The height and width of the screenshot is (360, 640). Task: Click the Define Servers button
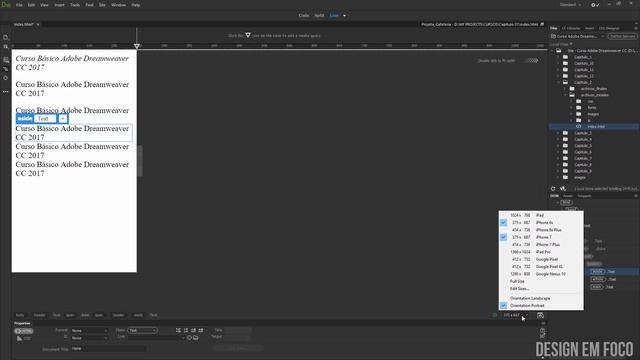622,36
